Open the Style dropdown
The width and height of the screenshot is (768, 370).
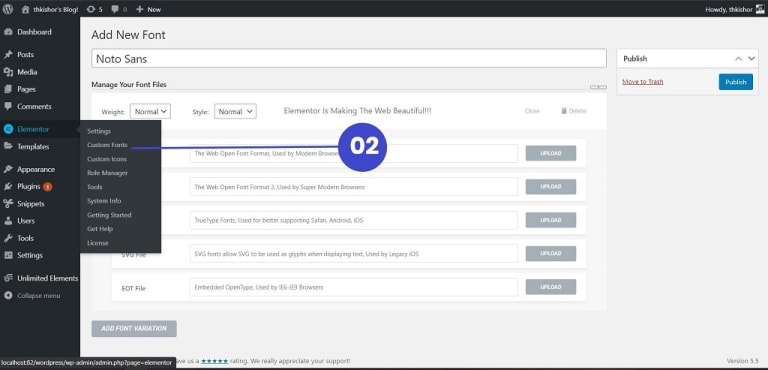point(235,111)
